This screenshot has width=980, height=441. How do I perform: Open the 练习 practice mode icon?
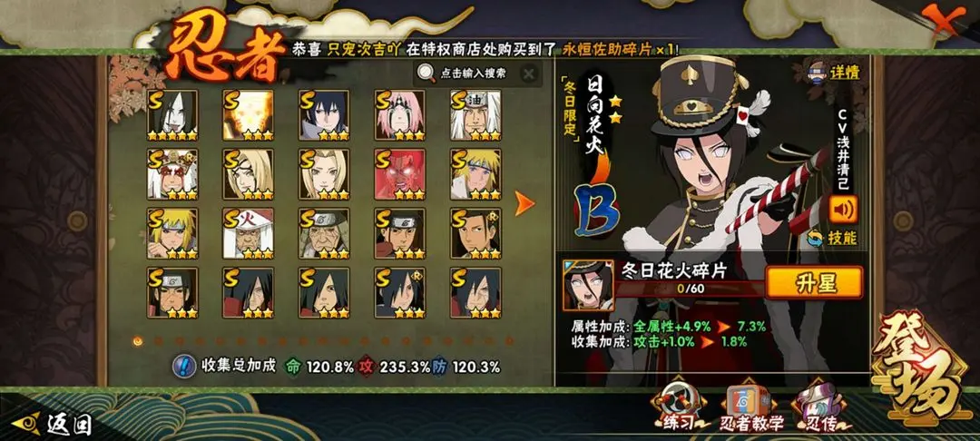[680, 406]
